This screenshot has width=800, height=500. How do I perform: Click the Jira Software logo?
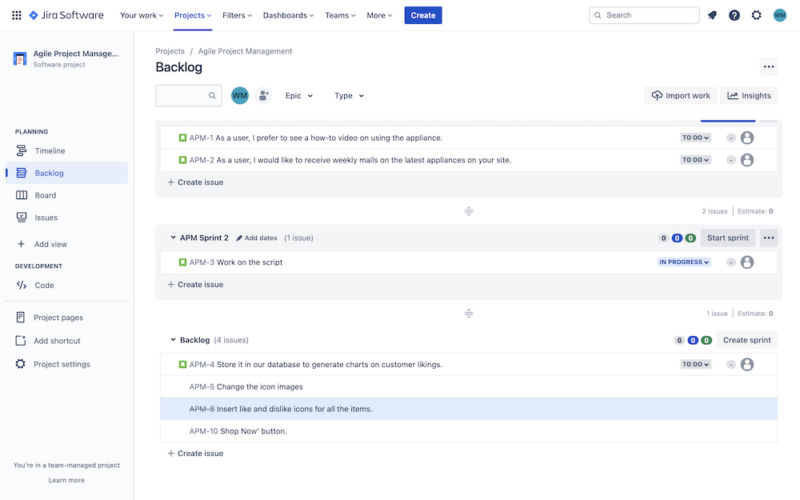tap(66, 15)
